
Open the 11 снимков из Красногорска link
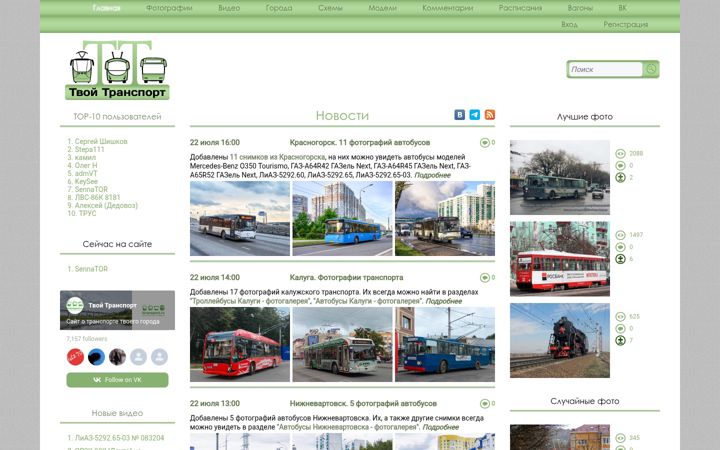(277, 157)
